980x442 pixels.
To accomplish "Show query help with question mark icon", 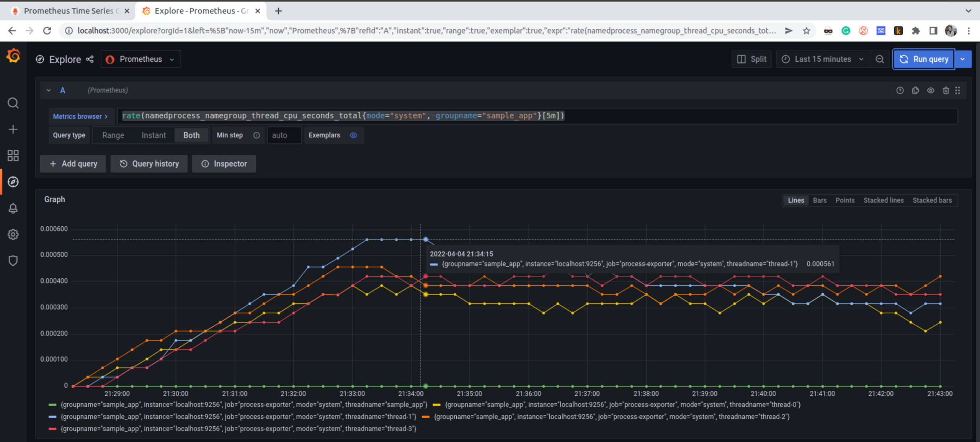I will click(900, 90).
